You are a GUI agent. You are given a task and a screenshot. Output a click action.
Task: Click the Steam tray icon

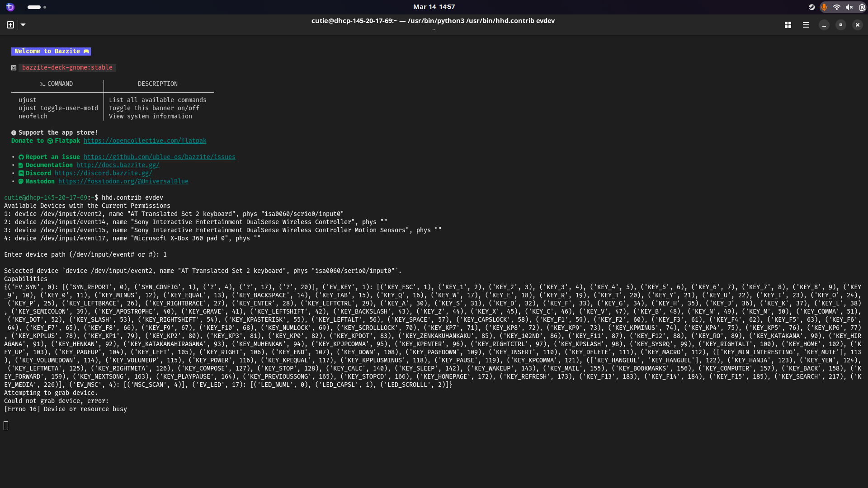point(811,7)
